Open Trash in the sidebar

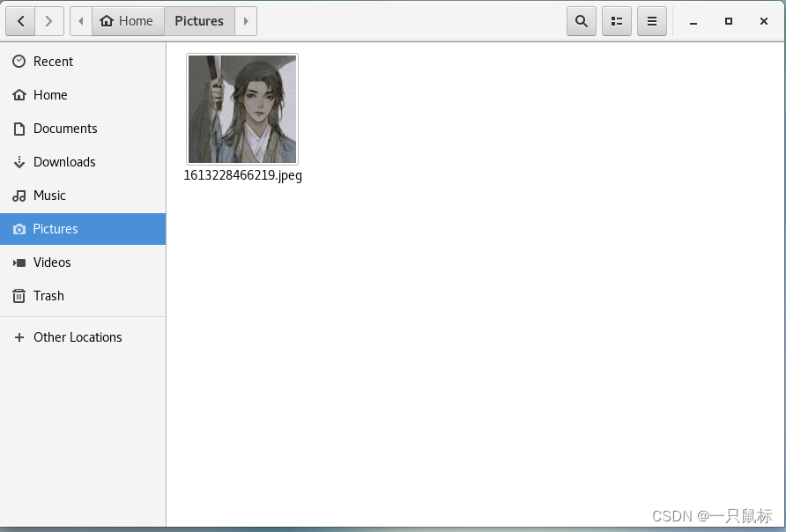(83, 296)
